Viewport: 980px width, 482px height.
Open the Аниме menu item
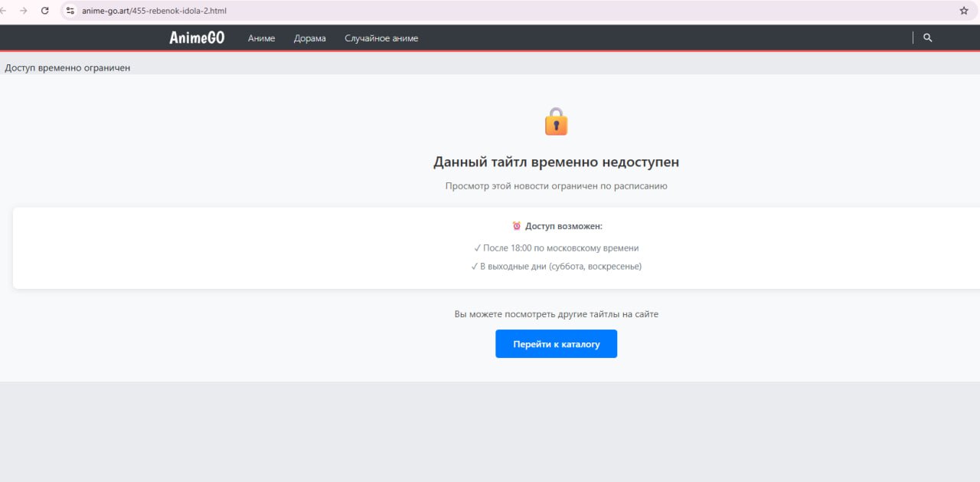[x=261, y=38]
